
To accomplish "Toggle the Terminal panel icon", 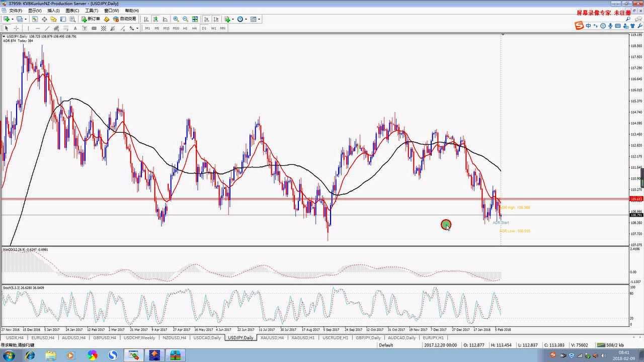I will pyautogui.click(x=63, y=19).
